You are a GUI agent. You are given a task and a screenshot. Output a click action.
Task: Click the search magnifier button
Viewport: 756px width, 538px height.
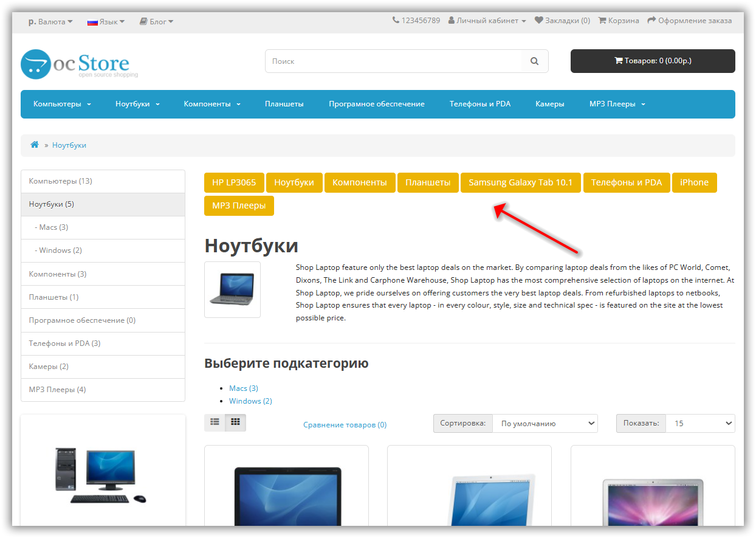click(x=534, y=61)
